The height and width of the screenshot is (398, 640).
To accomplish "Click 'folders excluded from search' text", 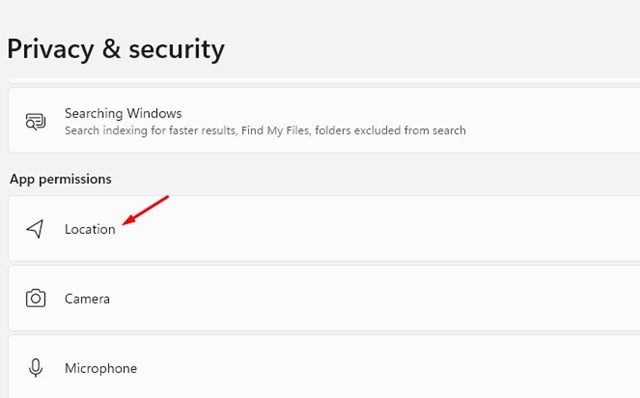I will 390,131.
